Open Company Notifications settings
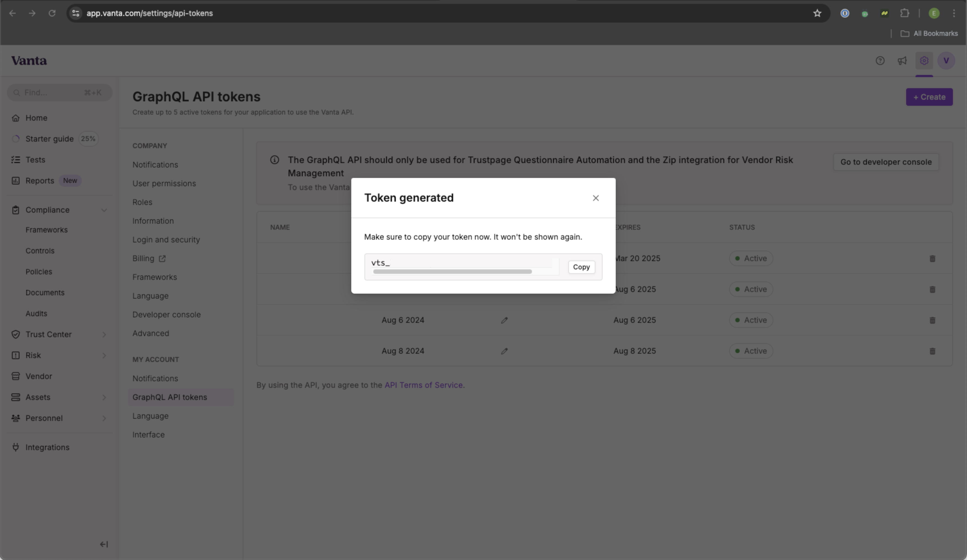This screenshot has height=560, width=967. point(155,164)
